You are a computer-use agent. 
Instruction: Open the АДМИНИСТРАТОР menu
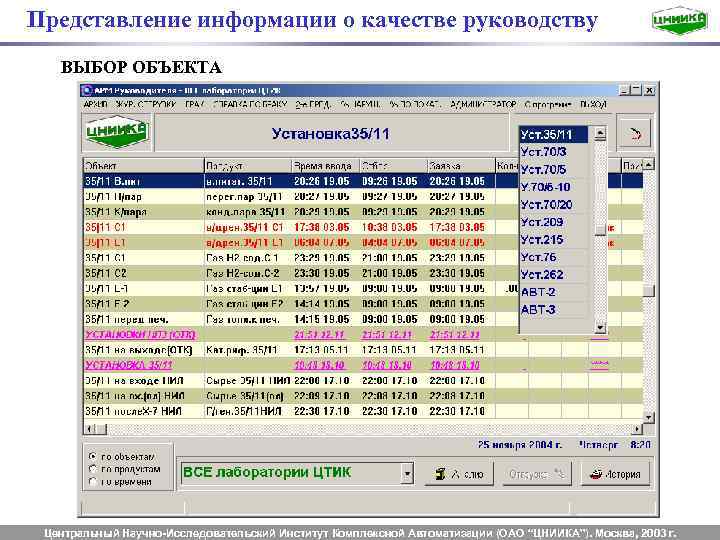pos(483,105)
